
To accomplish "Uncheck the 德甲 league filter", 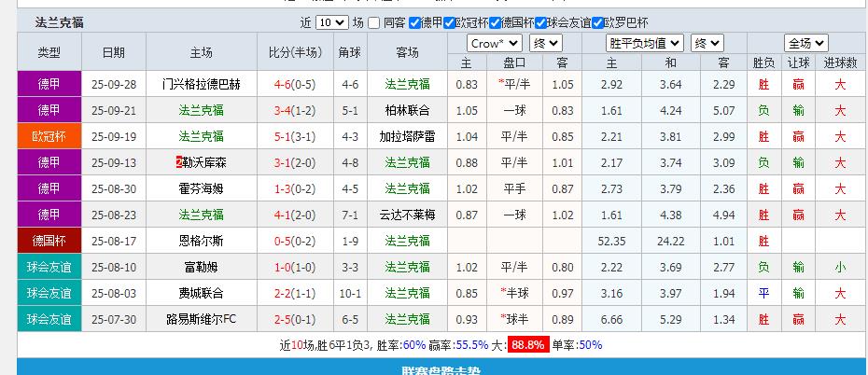I will click(x=414, y=23).
